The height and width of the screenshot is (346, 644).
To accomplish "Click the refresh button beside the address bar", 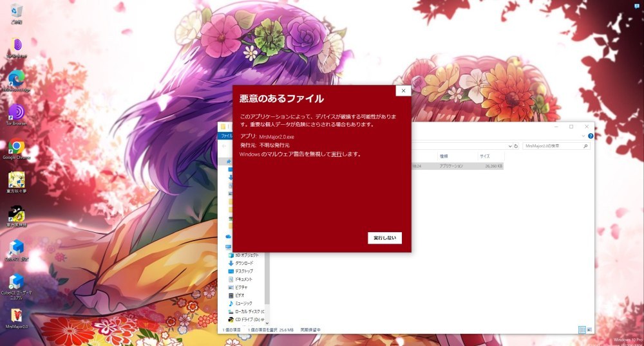I will click(x=516, y=146).
